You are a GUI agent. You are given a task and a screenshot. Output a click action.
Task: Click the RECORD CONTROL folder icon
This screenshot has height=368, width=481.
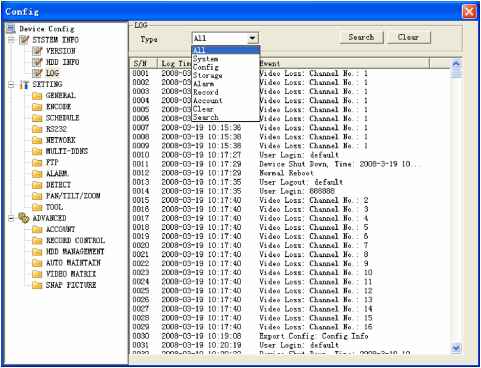coord(37,240)
